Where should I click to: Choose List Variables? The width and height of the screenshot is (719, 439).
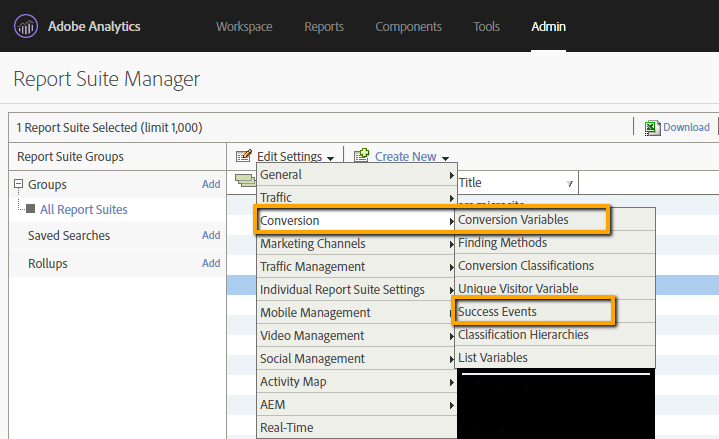(x=555, y=357)
